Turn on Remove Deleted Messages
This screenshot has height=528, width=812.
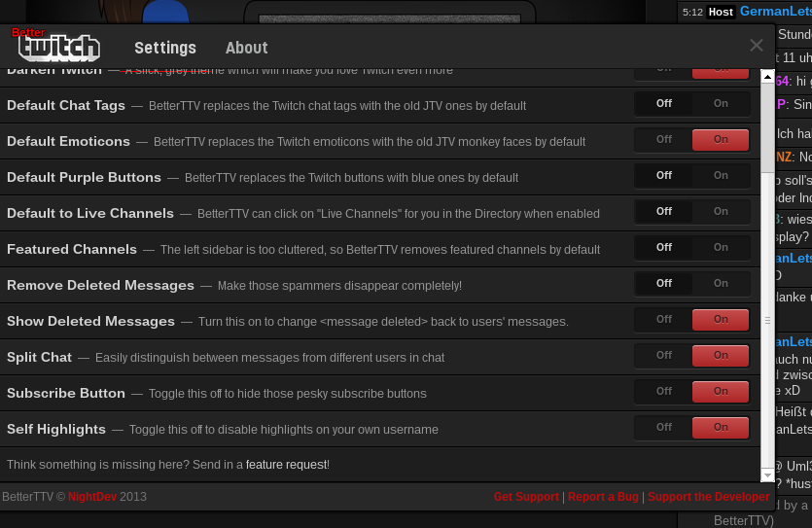pyautogui.click(x=721, y=284)
